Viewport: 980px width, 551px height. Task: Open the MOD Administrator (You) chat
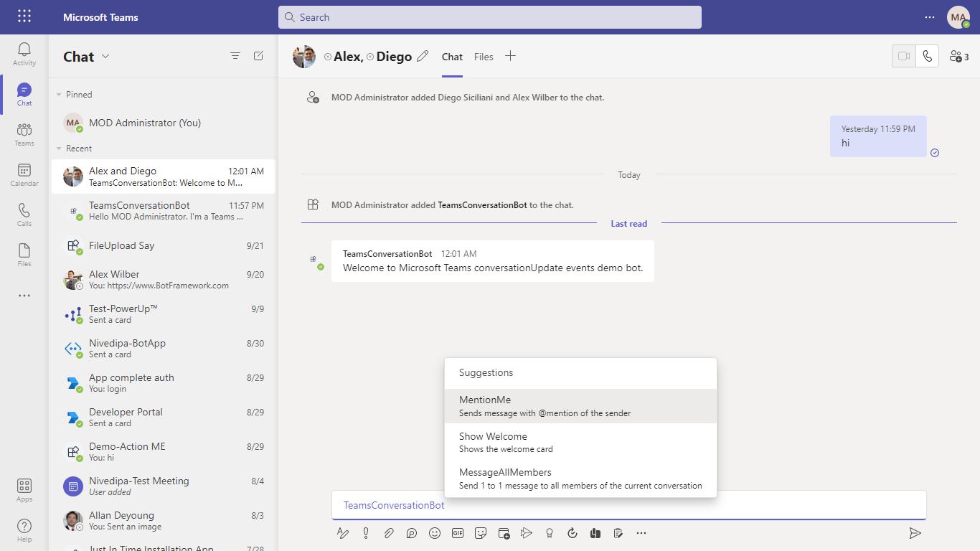[x=163, y=123]
